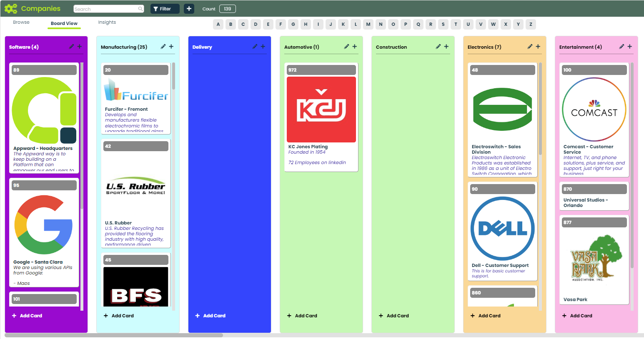Click plus icon in Manufacturing column header
Viewport: 644px width, 339px height.
point(171,47)
